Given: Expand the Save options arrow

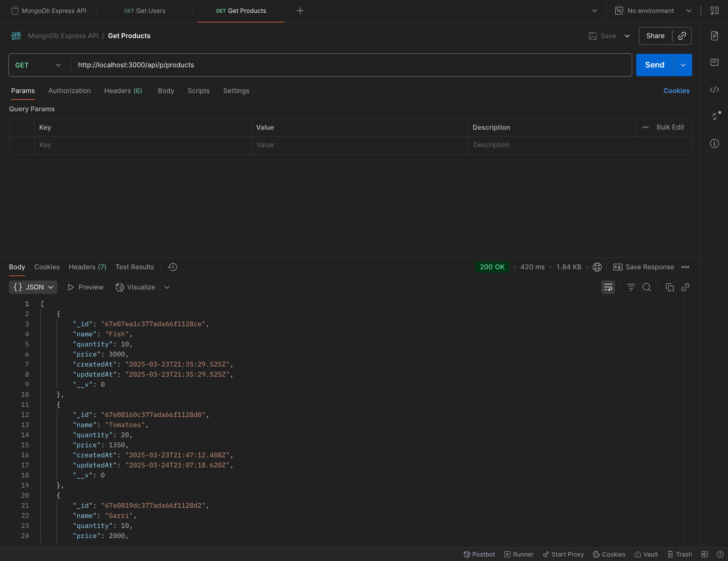Looking at the screenshot, I should 627,36.
